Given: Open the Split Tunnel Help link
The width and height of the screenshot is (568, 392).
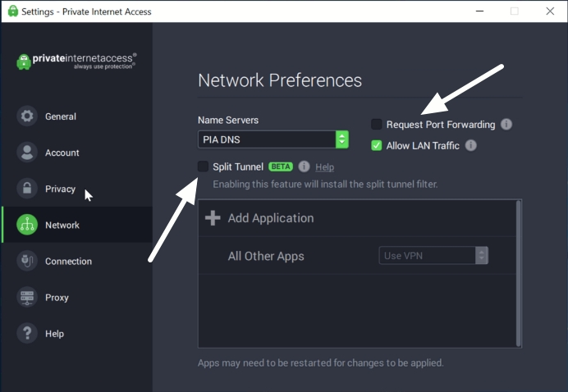Looking at the screenshot, I should (x=324, y=166).
